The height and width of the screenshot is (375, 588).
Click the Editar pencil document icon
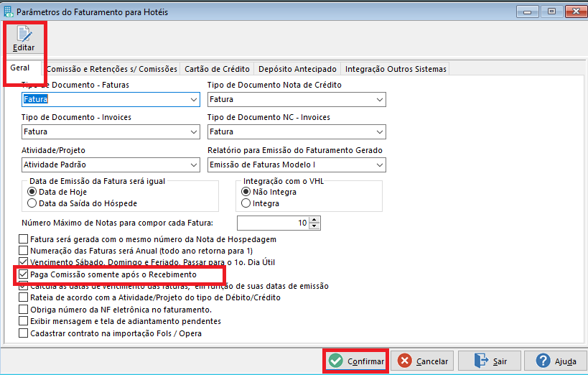pos(24,34)
